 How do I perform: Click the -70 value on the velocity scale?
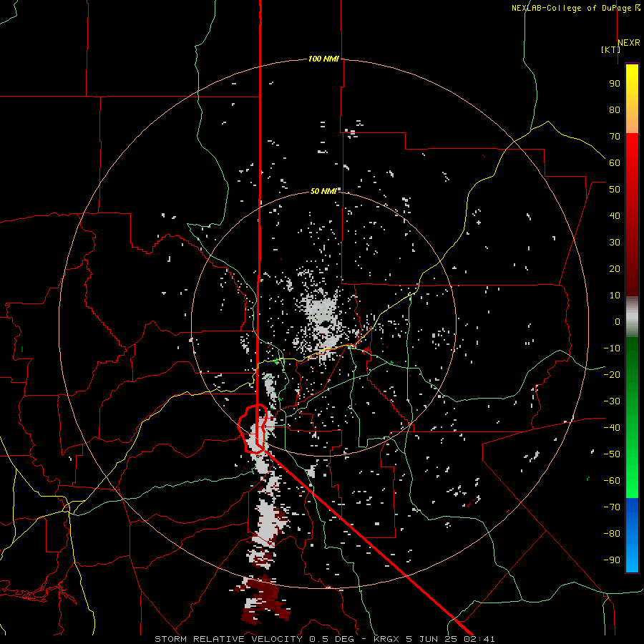(x=612, y=507)
